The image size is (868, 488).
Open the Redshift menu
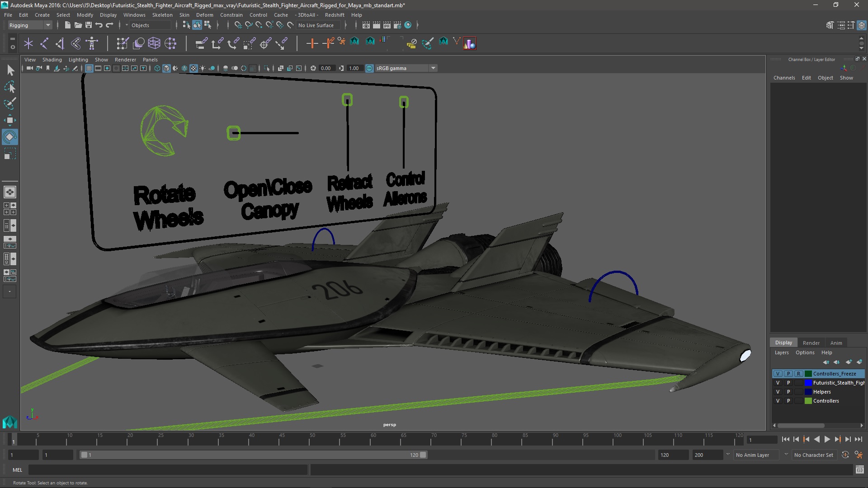(334, 15)
